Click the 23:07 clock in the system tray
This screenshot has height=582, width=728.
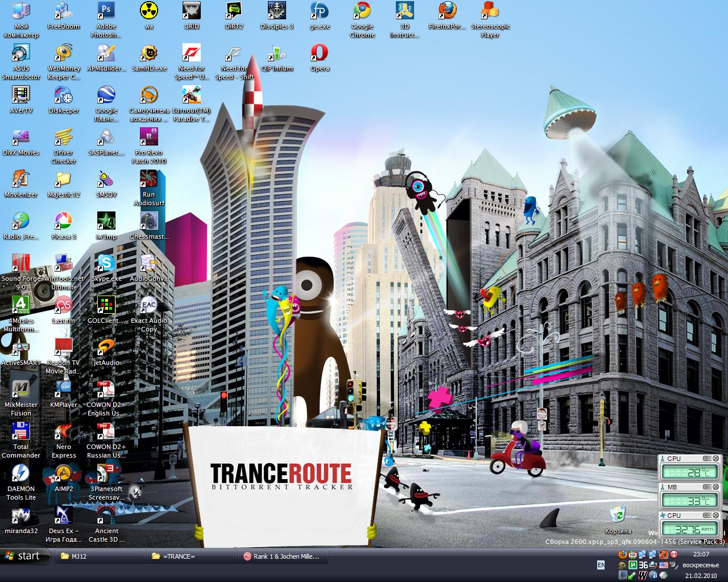coord(701,554)
